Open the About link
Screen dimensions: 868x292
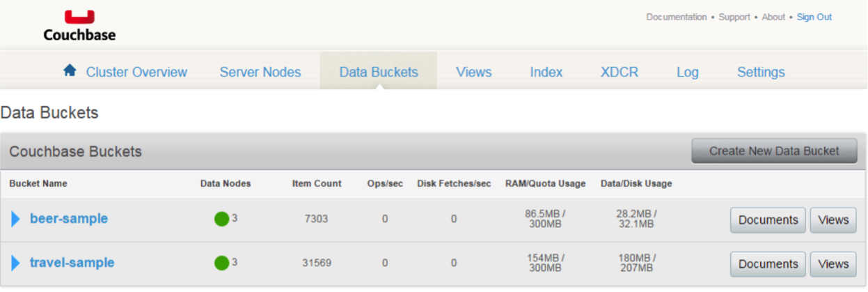click(x=773, y=17)
